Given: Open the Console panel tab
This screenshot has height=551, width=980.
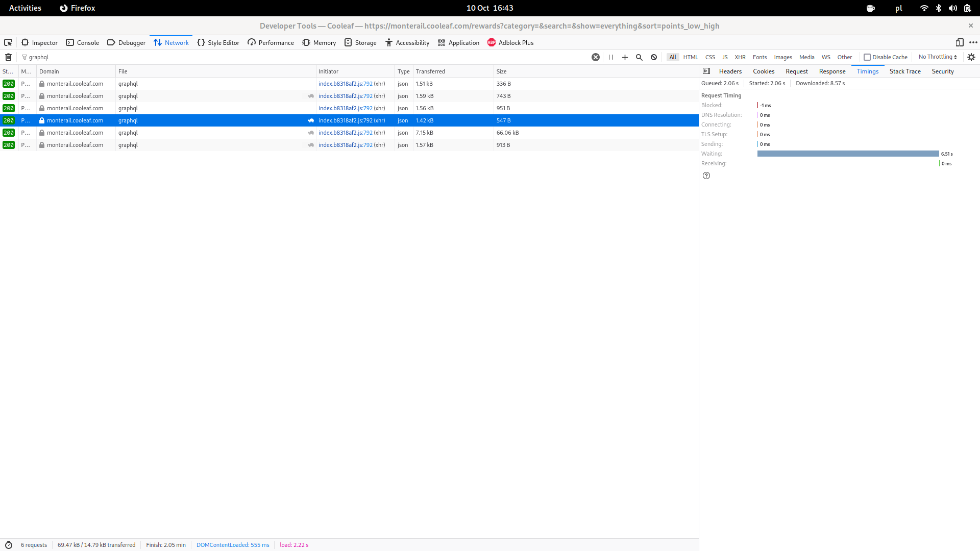Looking at the screenshot, I should [x=83, y=42].
